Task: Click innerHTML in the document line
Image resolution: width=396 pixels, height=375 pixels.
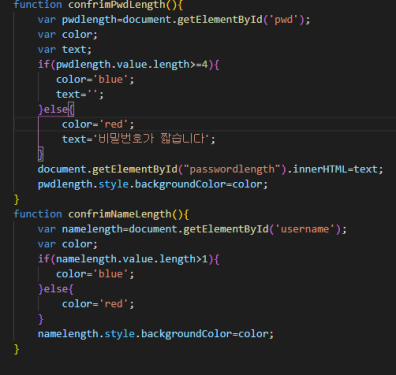Action: 320,169
